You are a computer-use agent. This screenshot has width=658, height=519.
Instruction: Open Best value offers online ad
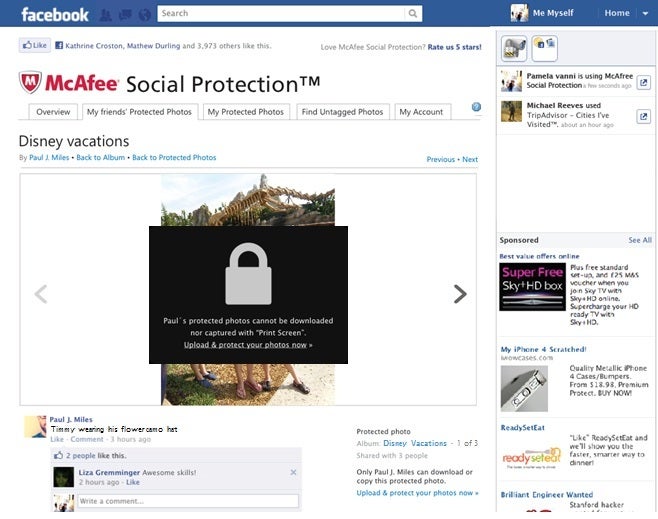(539, 256)
